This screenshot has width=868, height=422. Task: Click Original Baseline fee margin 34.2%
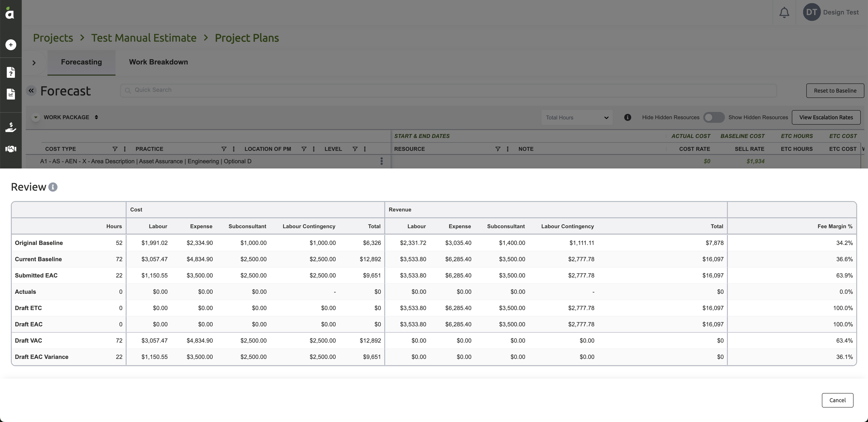pyautogui.click(x=844, y=243)
